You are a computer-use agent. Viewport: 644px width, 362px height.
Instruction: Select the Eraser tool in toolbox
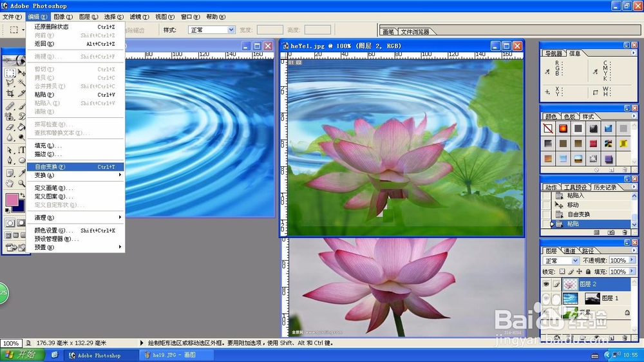pyautogui.click(x=10, y=127)
